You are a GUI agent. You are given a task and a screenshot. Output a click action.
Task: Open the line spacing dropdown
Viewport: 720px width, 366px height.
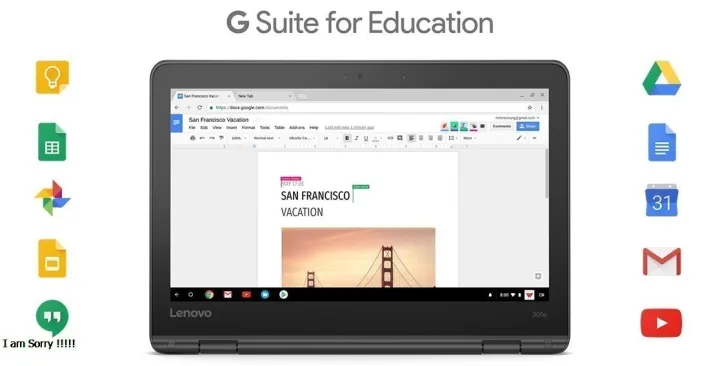click(452, 138)
